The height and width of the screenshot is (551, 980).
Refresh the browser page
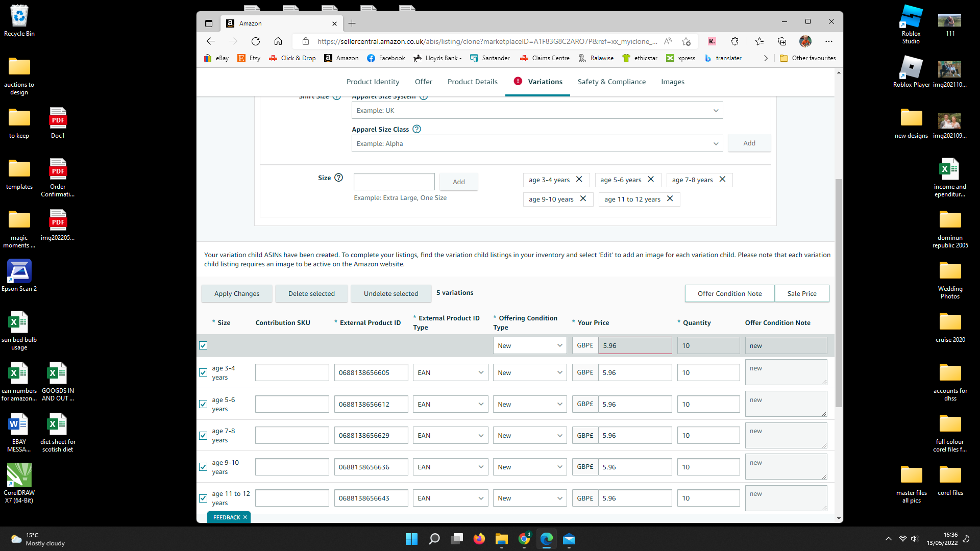256,41
